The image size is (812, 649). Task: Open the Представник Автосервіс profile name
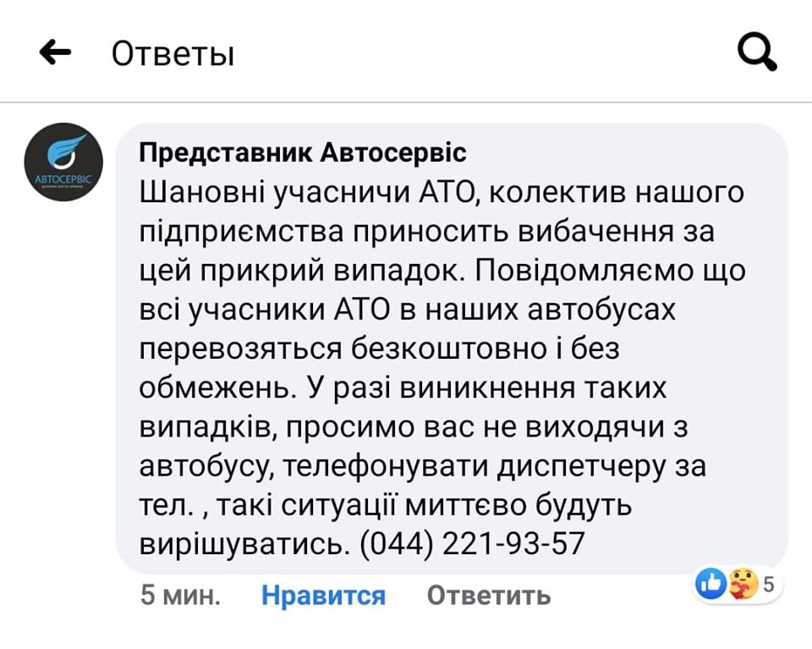[302, 153]
